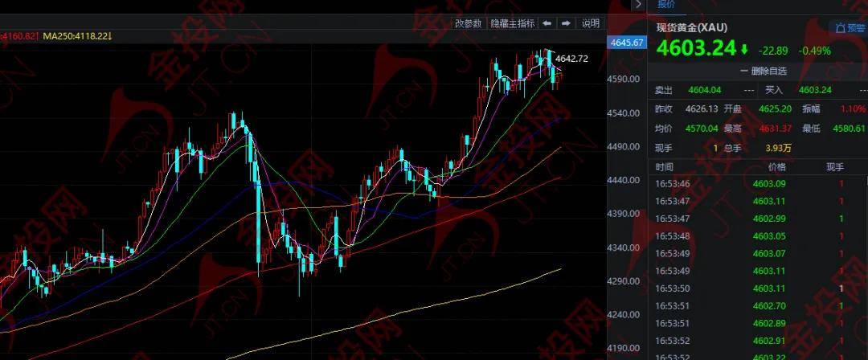This screenshot has width=868, height=360.
Task: Click the percent change -0.49%
Action: pyautogui.click(x=814, y=51)
